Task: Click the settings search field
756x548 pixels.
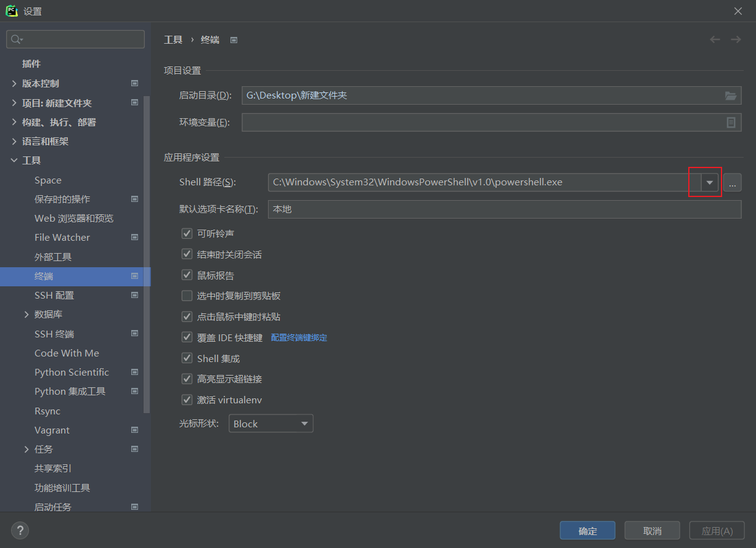Action: 75,39
